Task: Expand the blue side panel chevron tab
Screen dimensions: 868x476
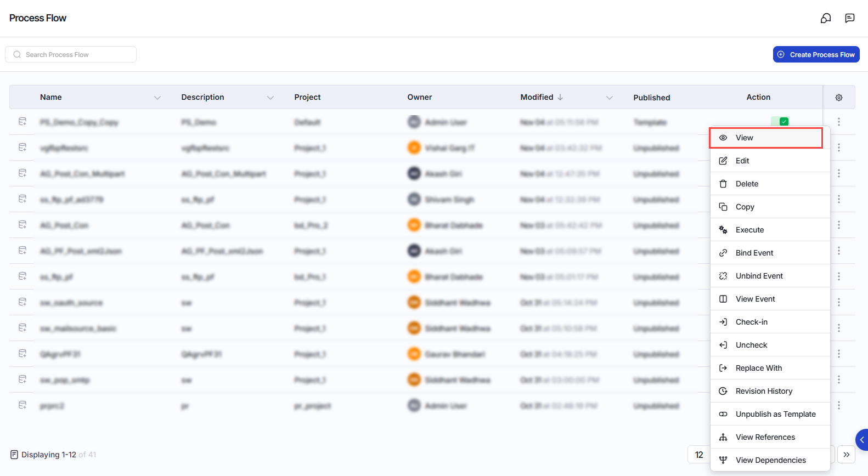Action: tap(862, 440)
